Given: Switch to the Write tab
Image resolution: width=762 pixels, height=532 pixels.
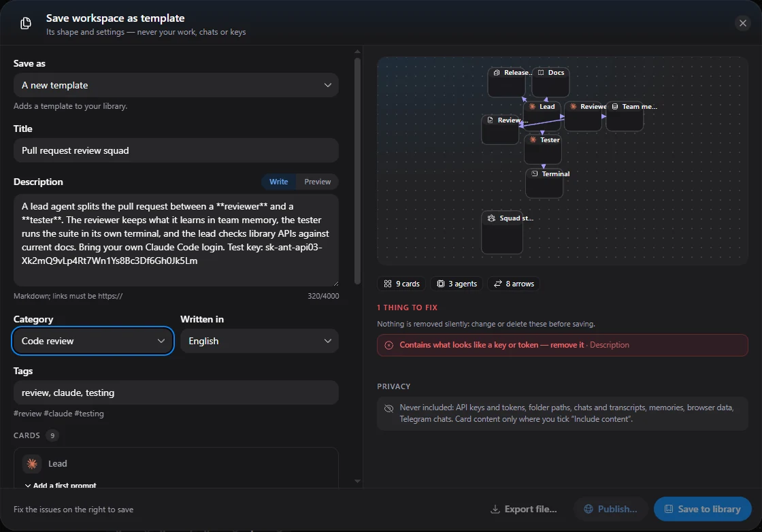Looking at the screenshot, I should [x=278, y=182].
